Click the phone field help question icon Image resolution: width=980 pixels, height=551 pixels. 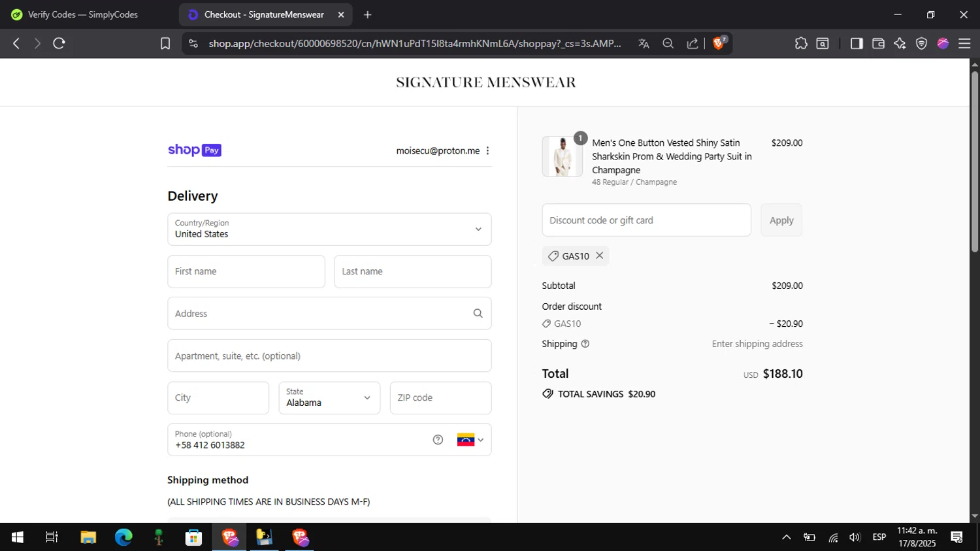438,440
